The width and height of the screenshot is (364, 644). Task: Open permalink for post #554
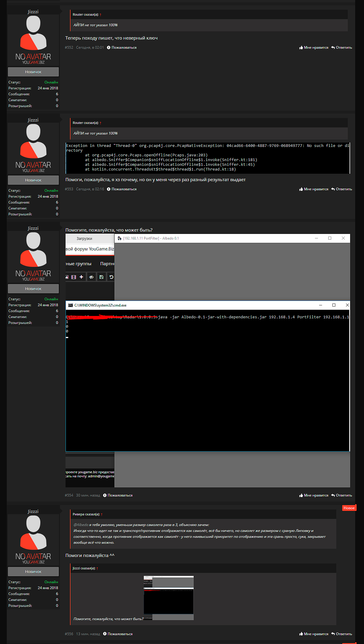pos(69,495)
